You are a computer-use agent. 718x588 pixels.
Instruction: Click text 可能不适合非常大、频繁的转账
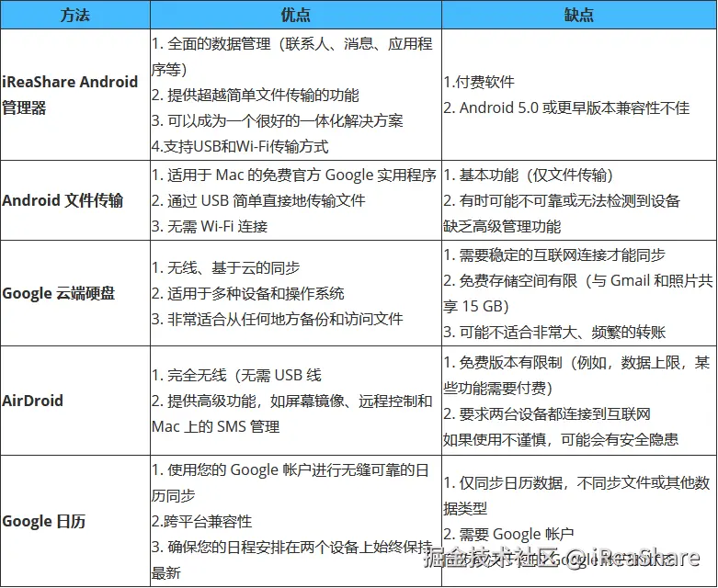click(x=563, y=332)
